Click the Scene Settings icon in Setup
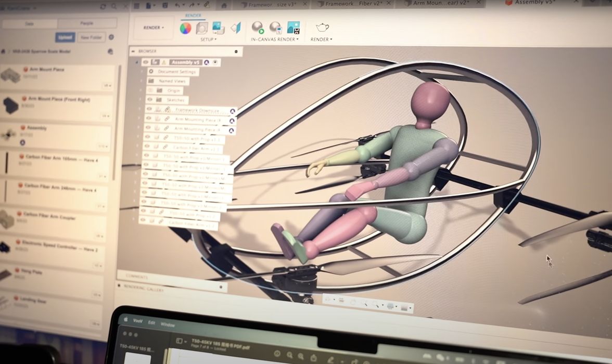The image size is (612, 364). click(202, 28)
